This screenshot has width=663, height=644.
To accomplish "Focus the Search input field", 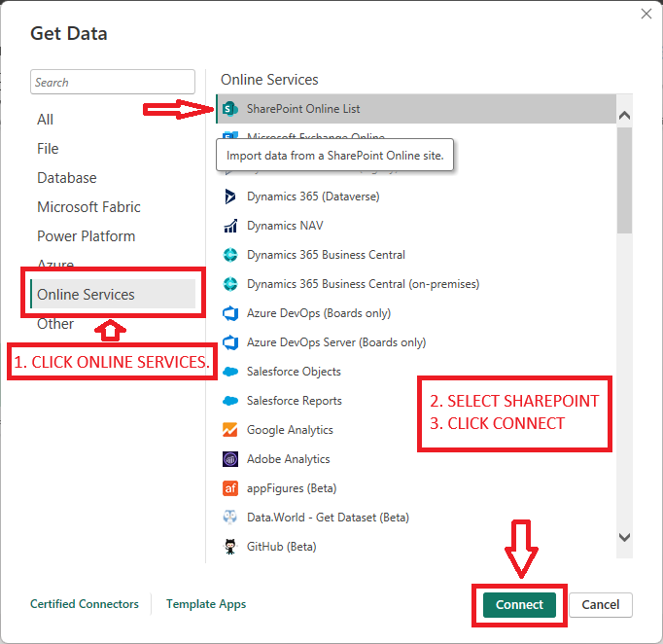I will [113, 82].
